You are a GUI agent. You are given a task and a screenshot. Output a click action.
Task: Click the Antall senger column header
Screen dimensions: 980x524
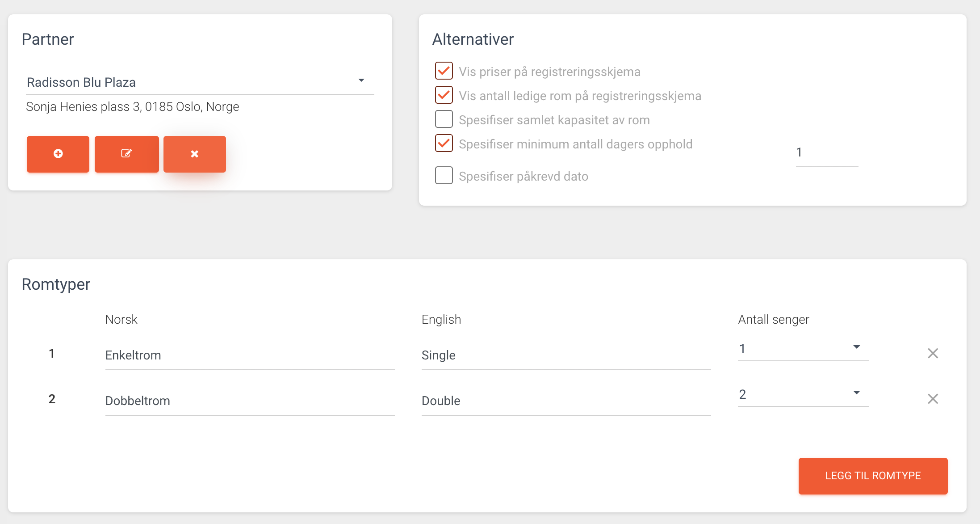point(773,320)
